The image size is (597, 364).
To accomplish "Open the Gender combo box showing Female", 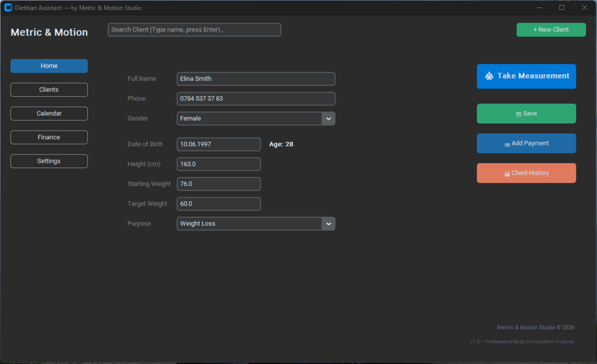I will click(256, 118).
